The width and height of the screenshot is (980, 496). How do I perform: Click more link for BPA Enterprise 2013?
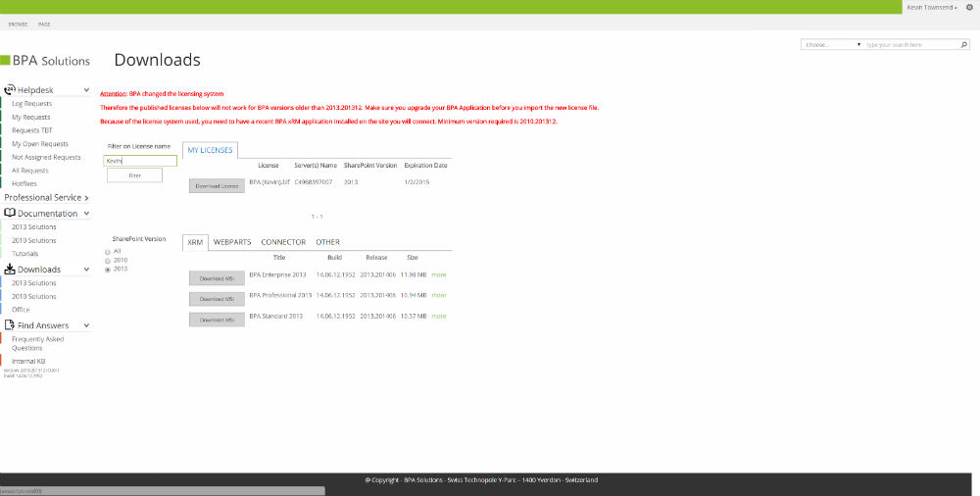[x=439, y=274]
